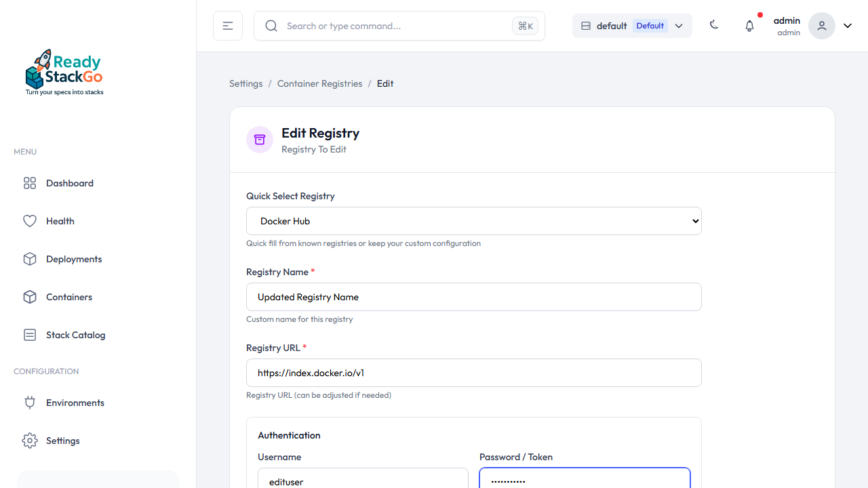
Task: Expand the admin user menu chevron
Action: 848,26
